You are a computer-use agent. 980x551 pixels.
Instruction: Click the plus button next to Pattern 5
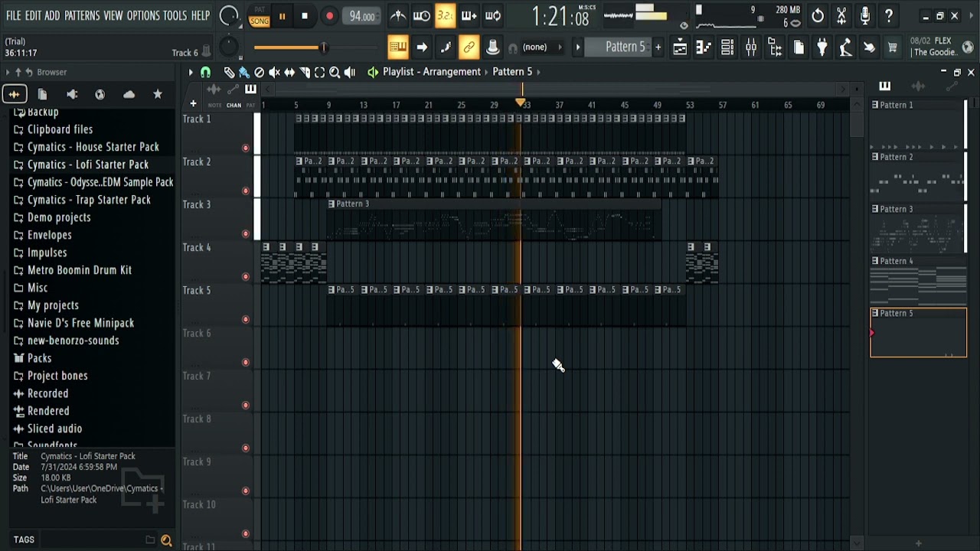pyautogui.click(x=658, y=47)
